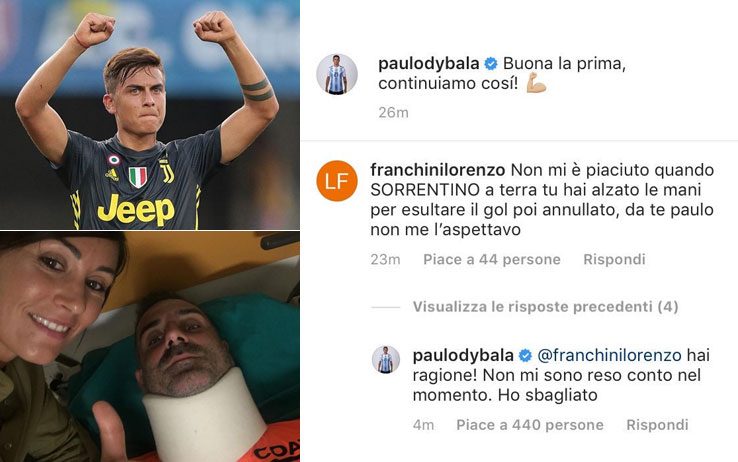
Task: Open paulodybala profile picture in the caption
Action: pos(337,74)
